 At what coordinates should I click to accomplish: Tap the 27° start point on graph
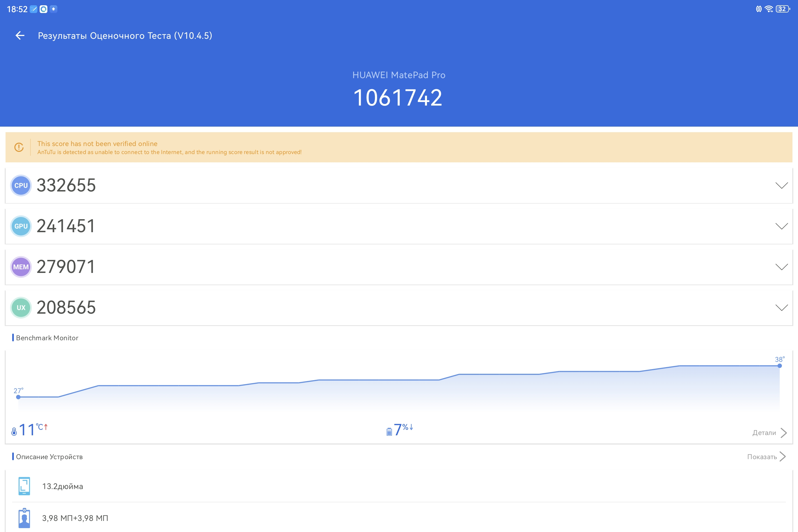coord(18,397)
